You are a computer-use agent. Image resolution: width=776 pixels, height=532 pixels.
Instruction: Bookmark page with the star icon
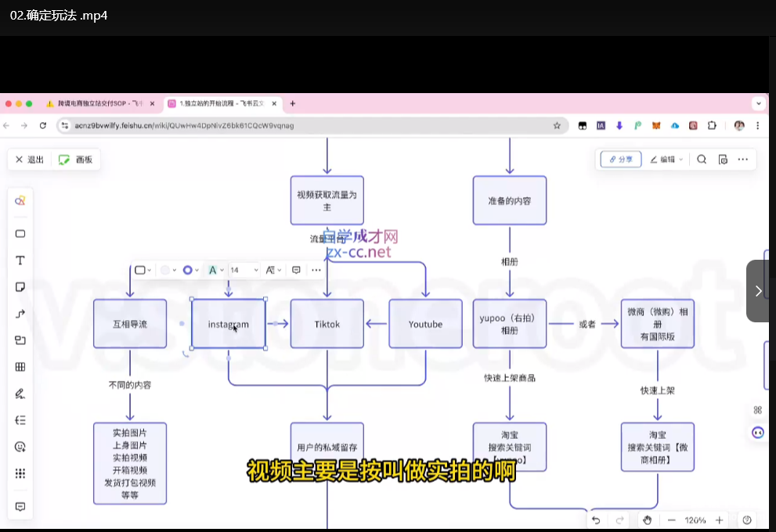tap(557, 125)
